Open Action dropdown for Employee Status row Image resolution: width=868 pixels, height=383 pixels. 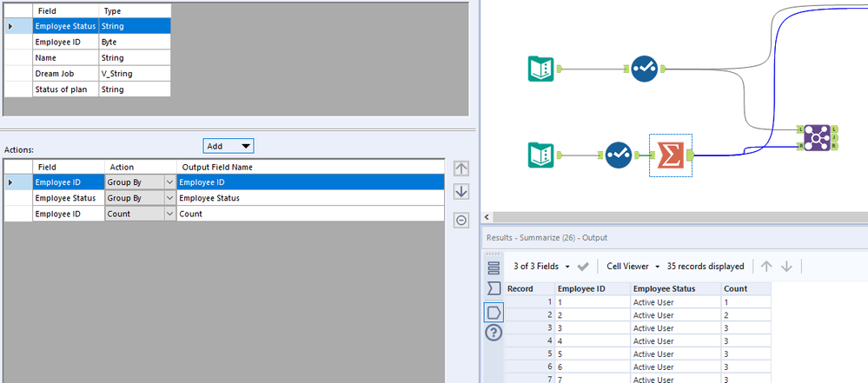[x=169, y=198]
